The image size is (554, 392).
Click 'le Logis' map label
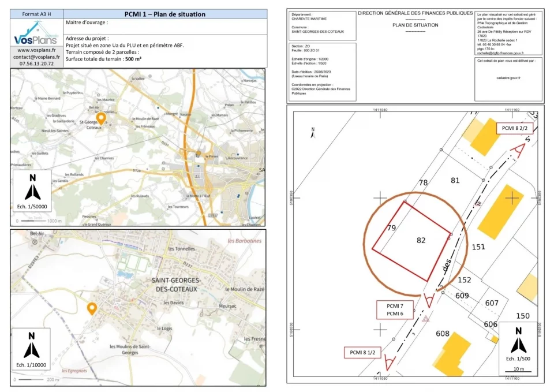164,328
